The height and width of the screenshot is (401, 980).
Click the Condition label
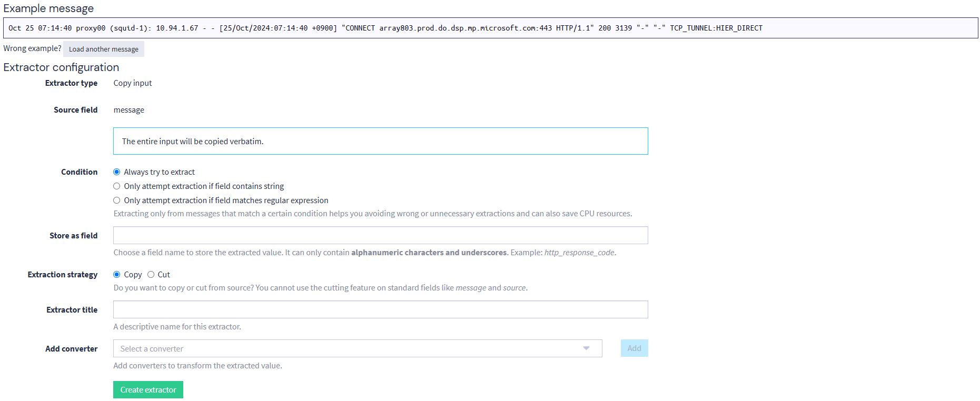pyautogui.click(x=79, y=172)
